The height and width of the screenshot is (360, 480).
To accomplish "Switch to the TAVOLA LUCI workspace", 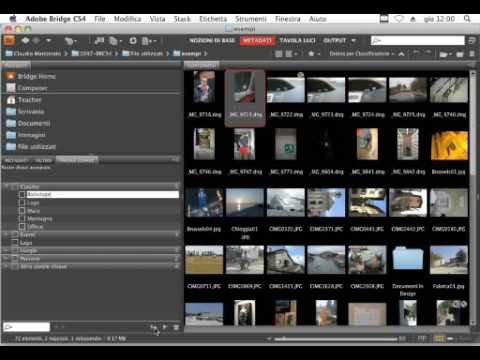I will tap(297, 41).
